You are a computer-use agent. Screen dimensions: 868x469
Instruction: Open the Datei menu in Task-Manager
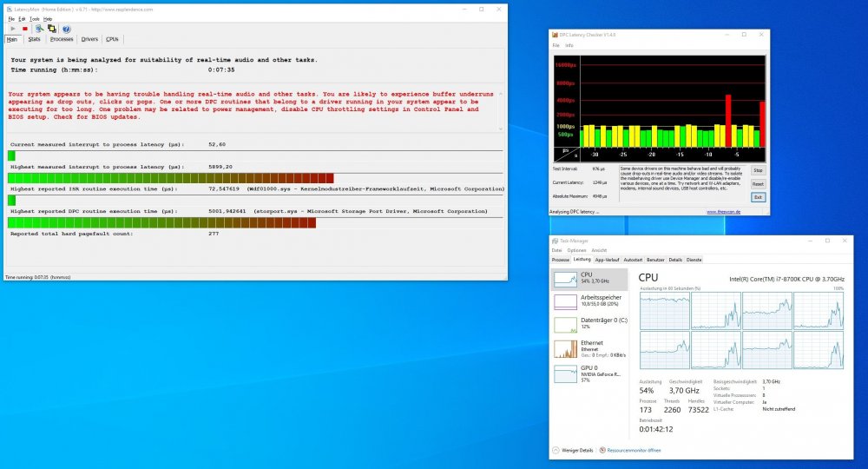(x=556, y=250)
